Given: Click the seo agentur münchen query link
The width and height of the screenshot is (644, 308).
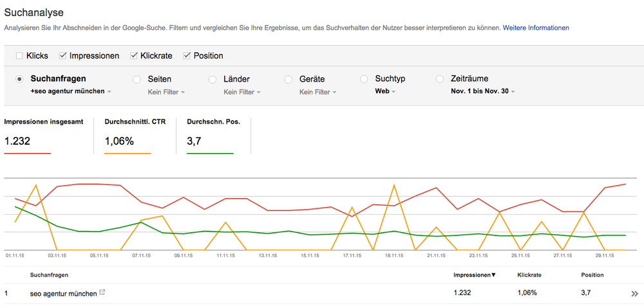Looking at the screenshot, I should click(63, 293).
